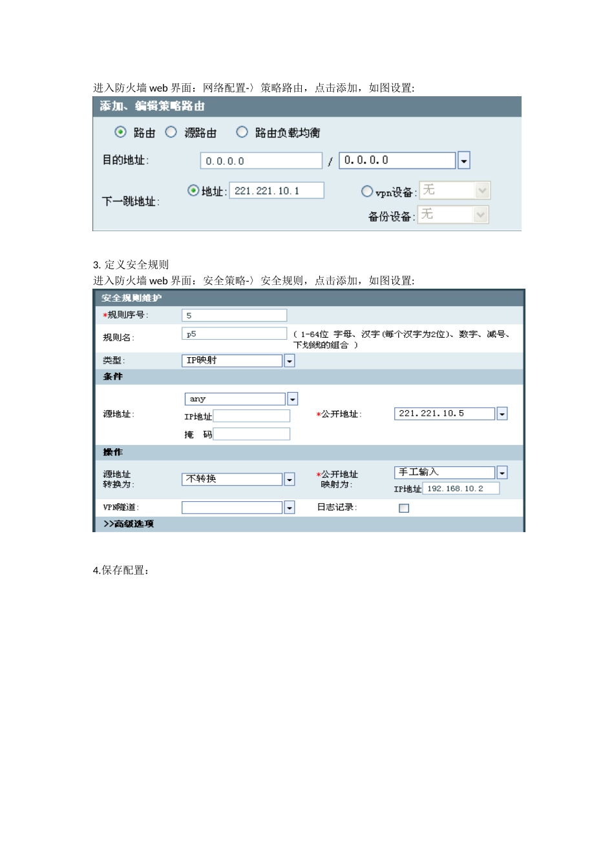Click the 安全规则维护 panel title
614x868 pixels.
[132, 298]
